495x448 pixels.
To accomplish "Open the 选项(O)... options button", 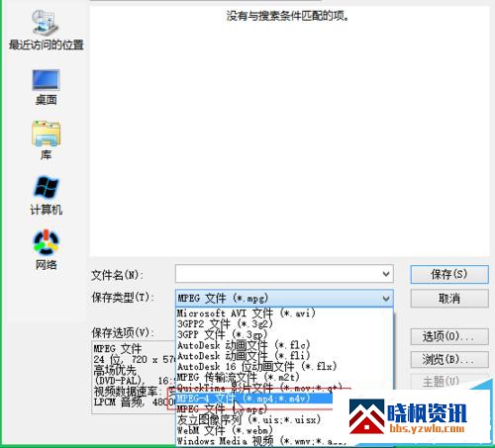I will [449, 336].
